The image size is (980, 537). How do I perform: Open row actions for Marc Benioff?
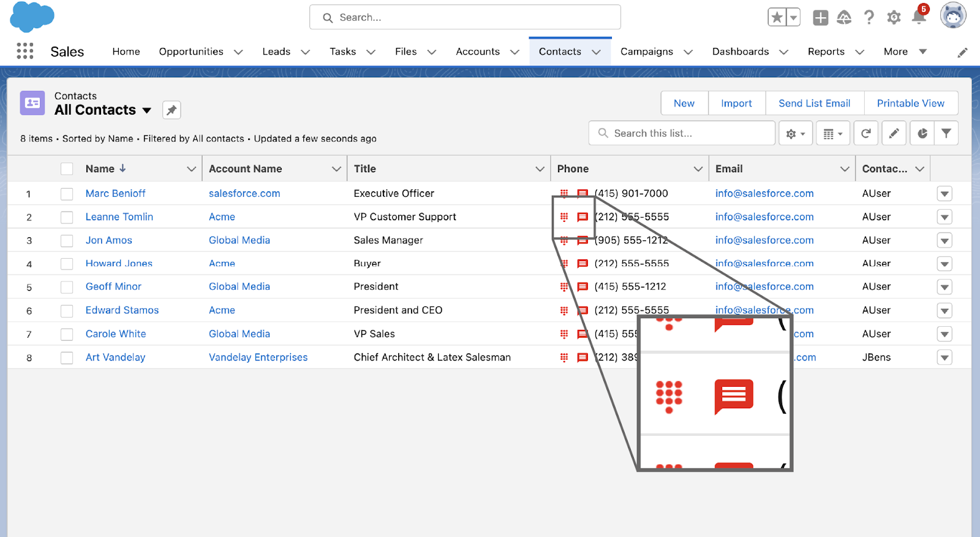click(x=944, y=194)
